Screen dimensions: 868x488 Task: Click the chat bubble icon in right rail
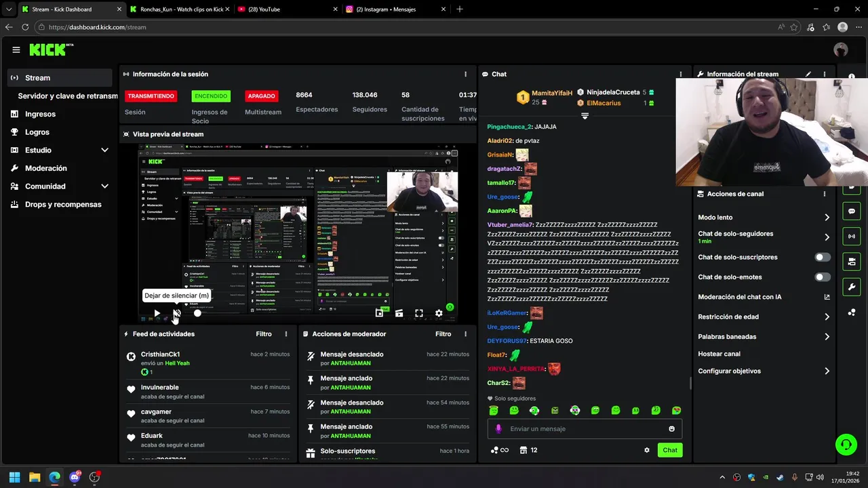click(x=852, y=211)
